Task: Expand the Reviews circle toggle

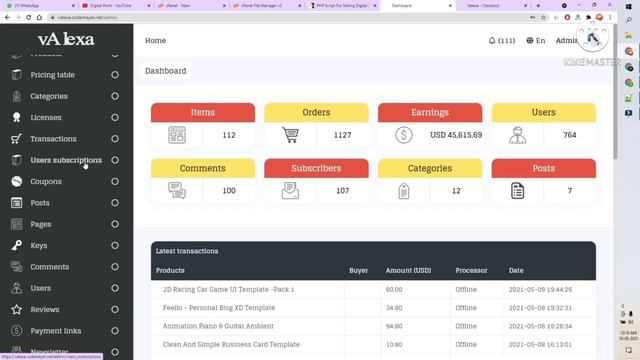Action: pos(115,309)
